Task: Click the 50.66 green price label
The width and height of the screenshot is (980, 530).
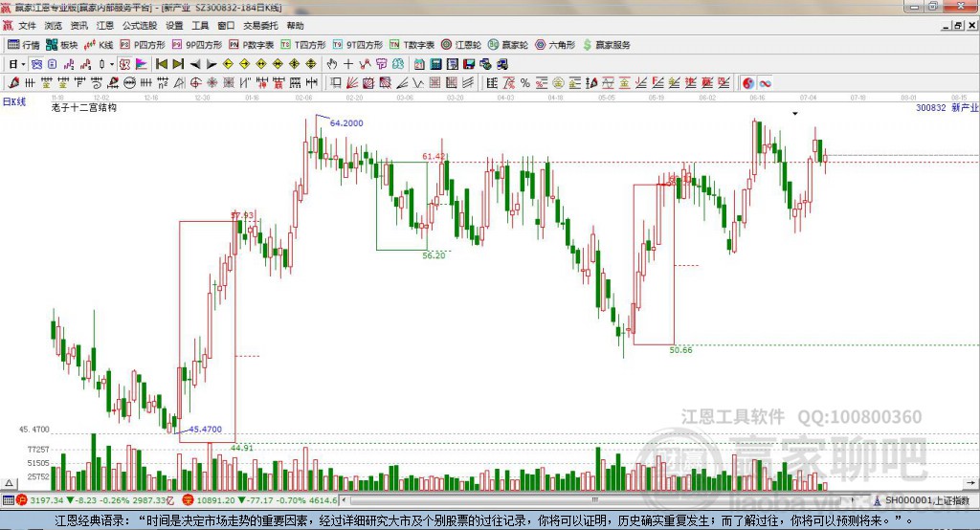Action: (x=680, y=350)
